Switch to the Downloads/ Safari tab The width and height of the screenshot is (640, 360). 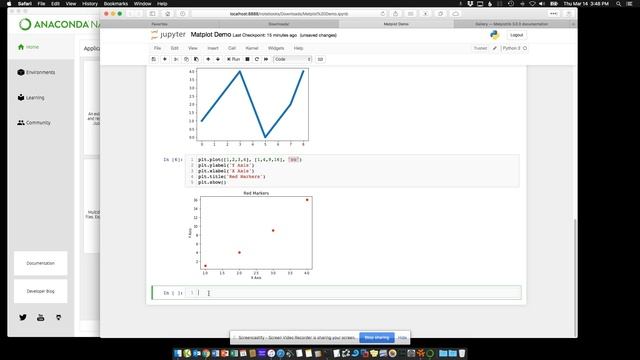tap(279, 24)
